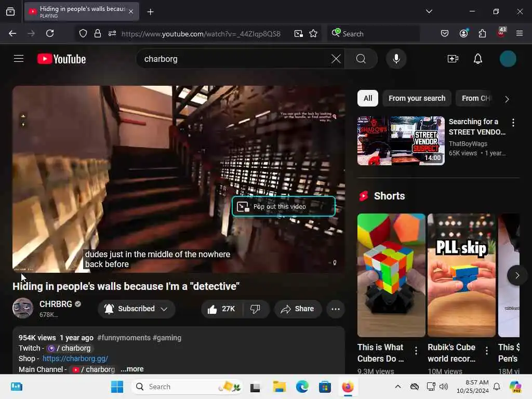Image resolution: width=532 pixels, height=399 pixels.
Task: Launch Microsoft Edge from the taskbar
Action: pos(302,387)
